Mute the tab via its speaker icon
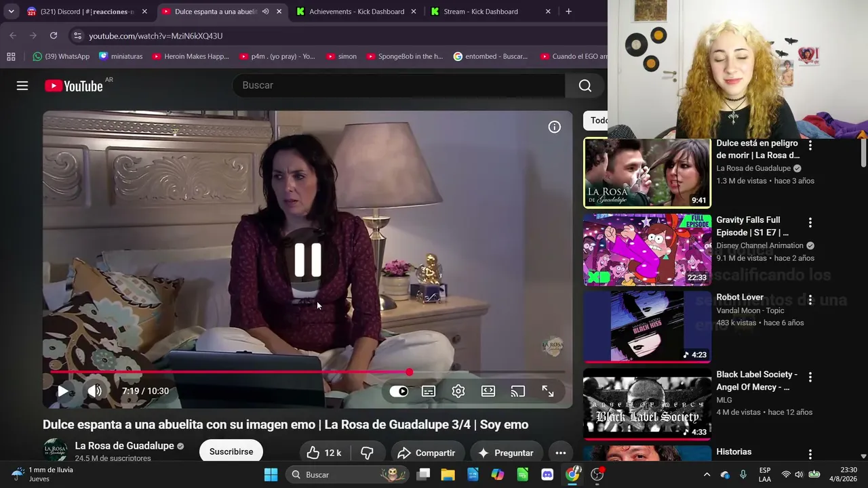868x488 pixels. click(x=265, y=12)
